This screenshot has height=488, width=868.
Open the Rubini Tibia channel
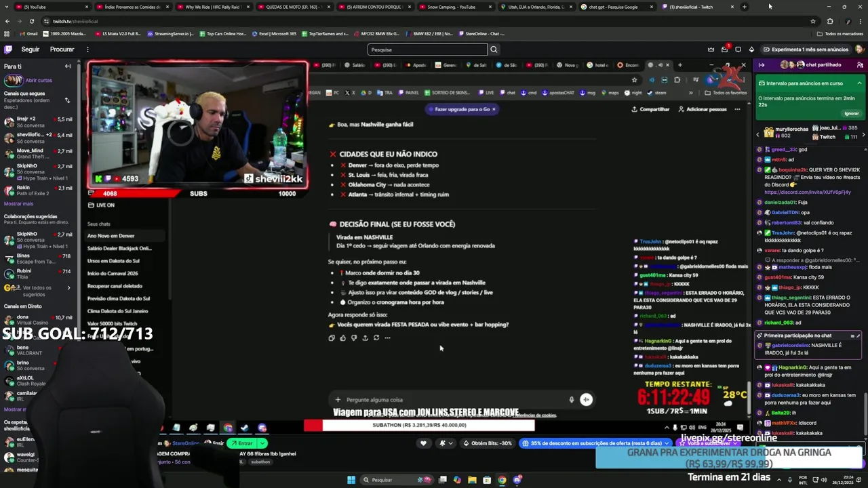point(38,274)
